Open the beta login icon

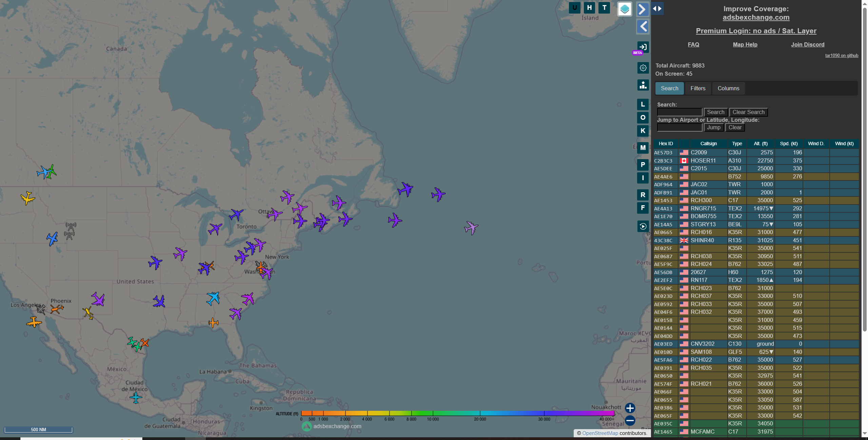[x=643, y=47]
